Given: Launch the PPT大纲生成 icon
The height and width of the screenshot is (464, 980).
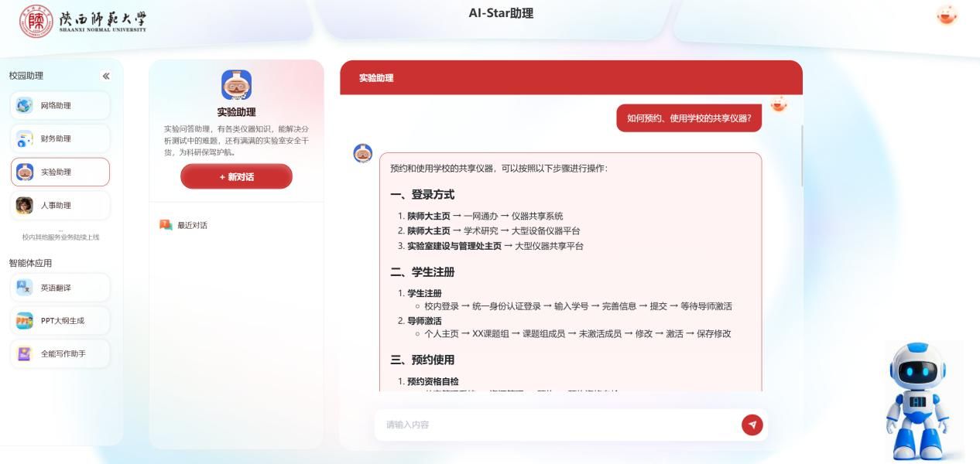Looking at the screenshot, I should coord(25,321).
